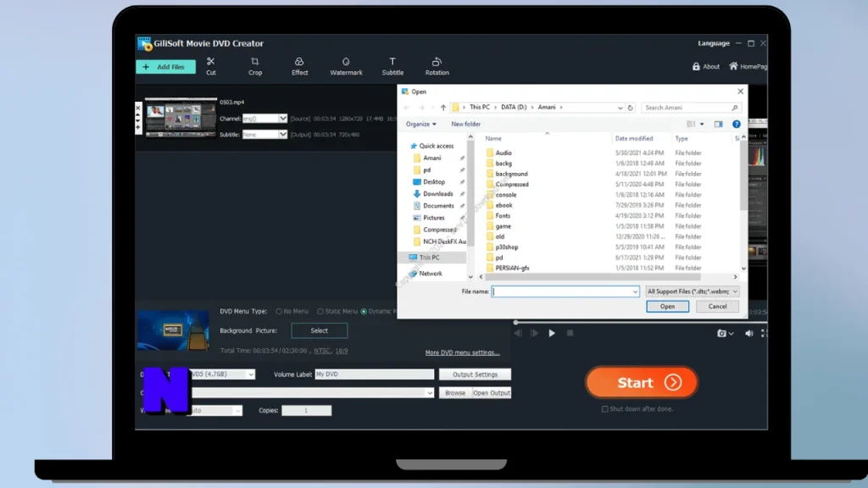Click the preview seek slider handle
This screenshot has width=868, height=488.
point(515,322)
